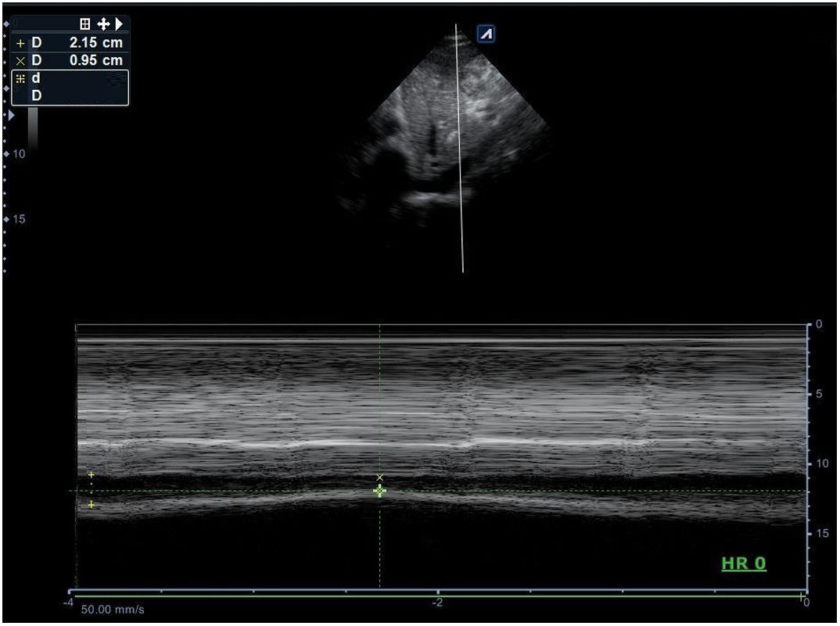
Task: Expand measurement panel with the right-pointing arrow
Action: [x=119, y=24]
